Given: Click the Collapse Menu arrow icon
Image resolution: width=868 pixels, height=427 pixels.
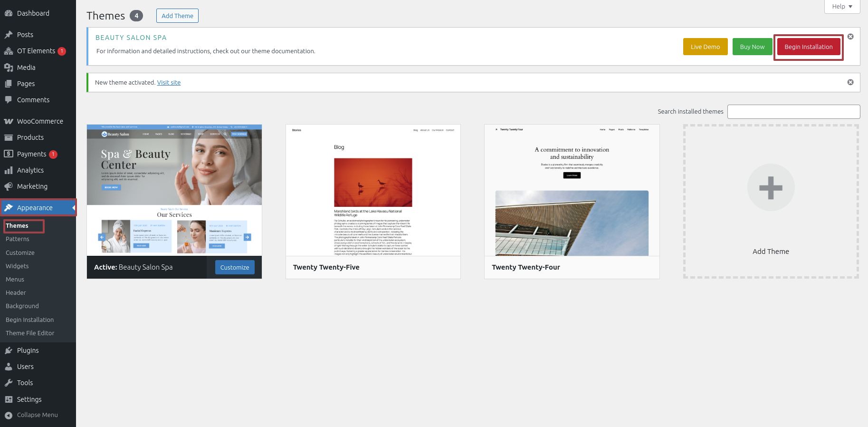Looking at the screenshot, I should click(x=9, y=415).
